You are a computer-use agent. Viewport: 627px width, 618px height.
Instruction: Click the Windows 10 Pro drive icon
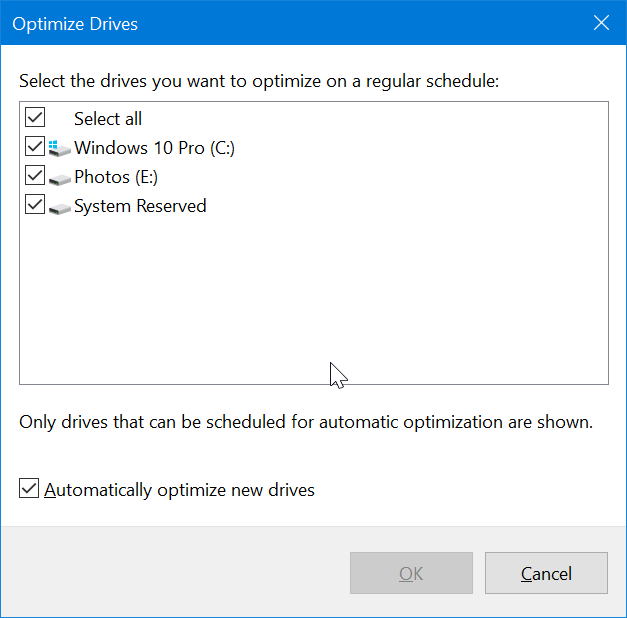(60, 148)
